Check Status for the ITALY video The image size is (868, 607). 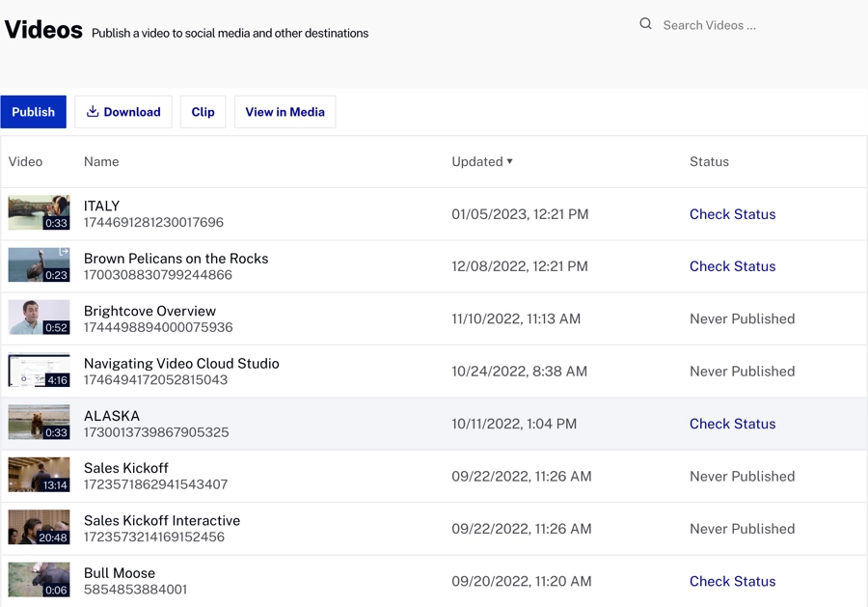point(732,214)
